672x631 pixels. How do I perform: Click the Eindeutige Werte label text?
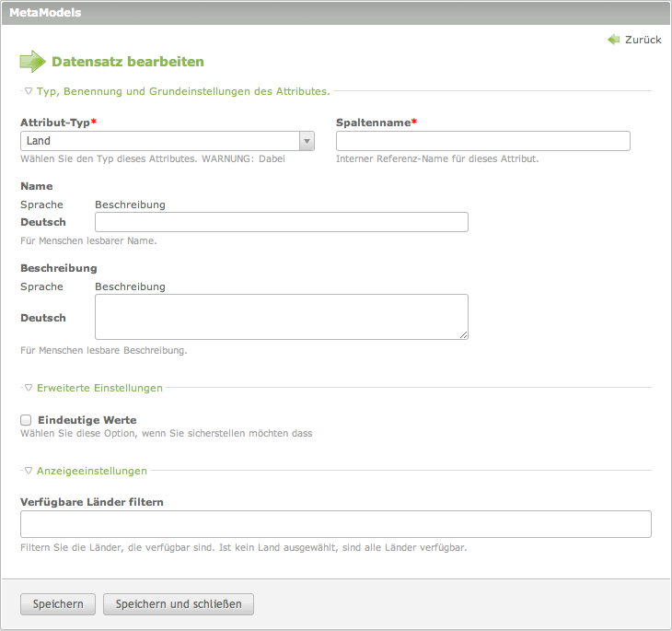pyautogui.click(x=87, y=420)
